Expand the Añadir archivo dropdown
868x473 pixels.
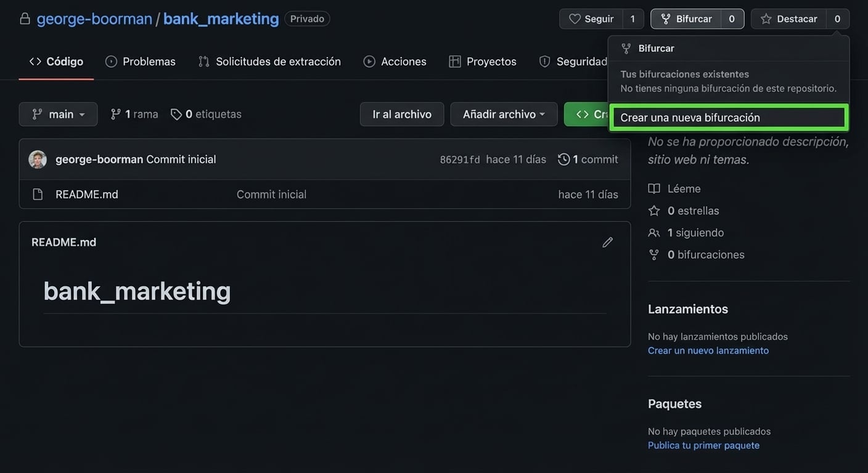[x=504, y=114]
